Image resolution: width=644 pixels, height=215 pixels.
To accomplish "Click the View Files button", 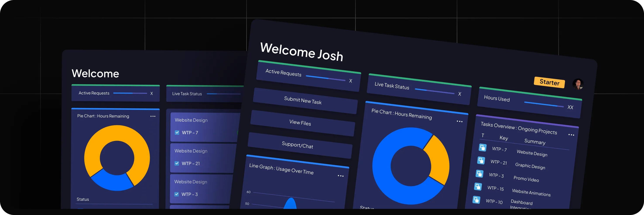I will tap(303, 123).
